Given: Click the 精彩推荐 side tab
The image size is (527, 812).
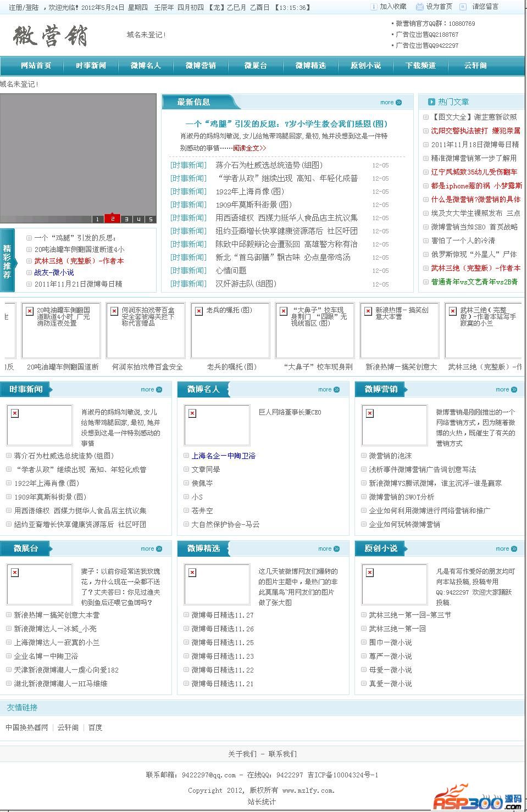Looking at the screenshot, I should tap(7, 261).
